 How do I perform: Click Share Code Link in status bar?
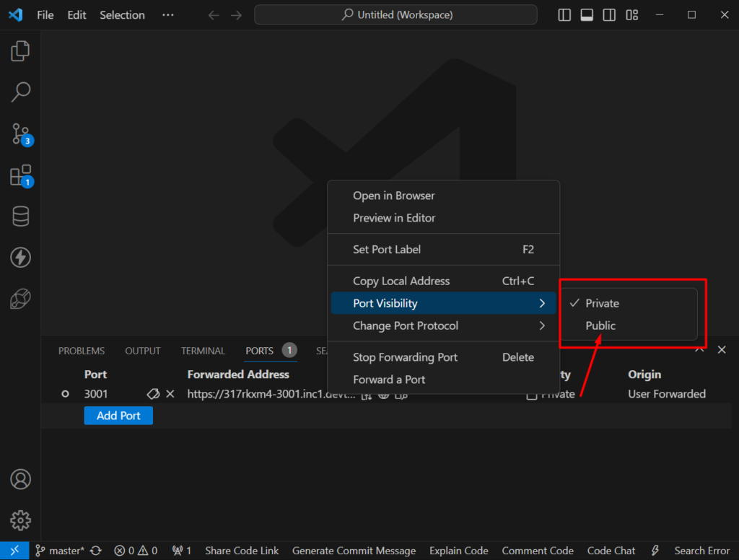click(242, 551)
